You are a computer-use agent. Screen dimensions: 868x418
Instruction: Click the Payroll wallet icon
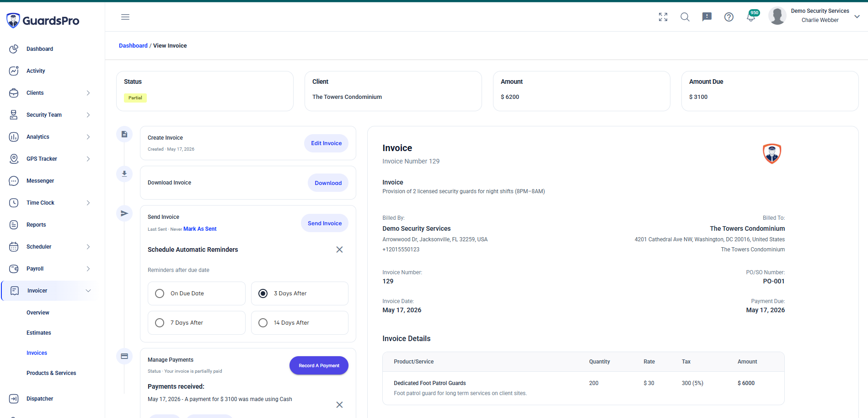pyautogui.click(x=14, y=269)
